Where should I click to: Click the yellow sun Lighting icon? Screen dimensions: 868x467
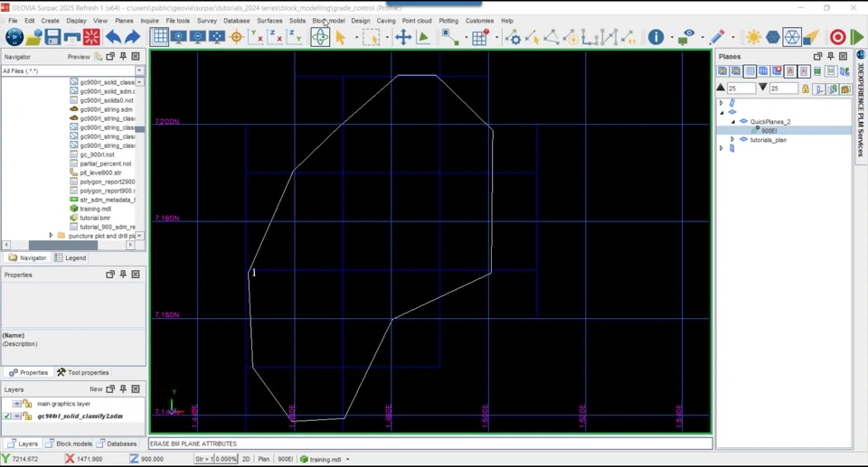tap(753, 38)
